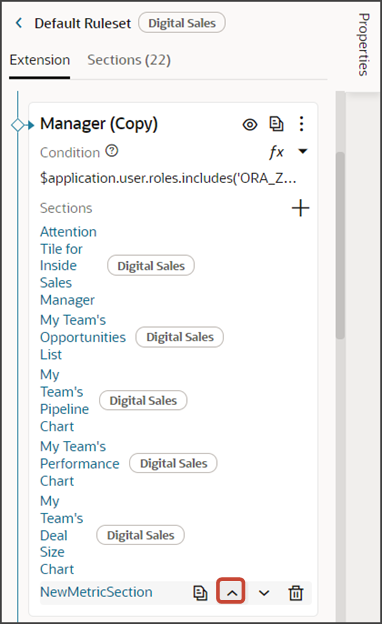The image size is (382, 624).
Task: Open My Team's Pipeline Chart section
Action: pos(64,400)
